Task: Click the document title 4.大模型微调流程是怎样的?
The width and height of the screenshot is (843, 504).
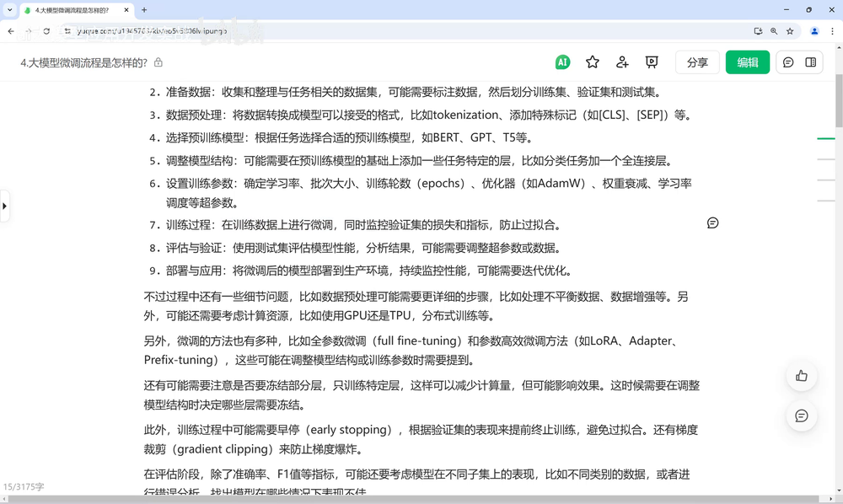Action: (83, 63)
